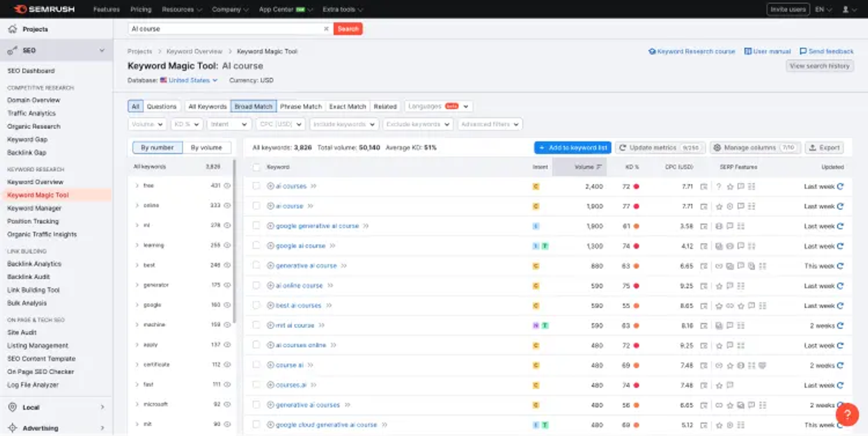868x436 pixels.
Task: Toggle the eye icon for 'certificate' group
Action: click(x=227, y=364)
